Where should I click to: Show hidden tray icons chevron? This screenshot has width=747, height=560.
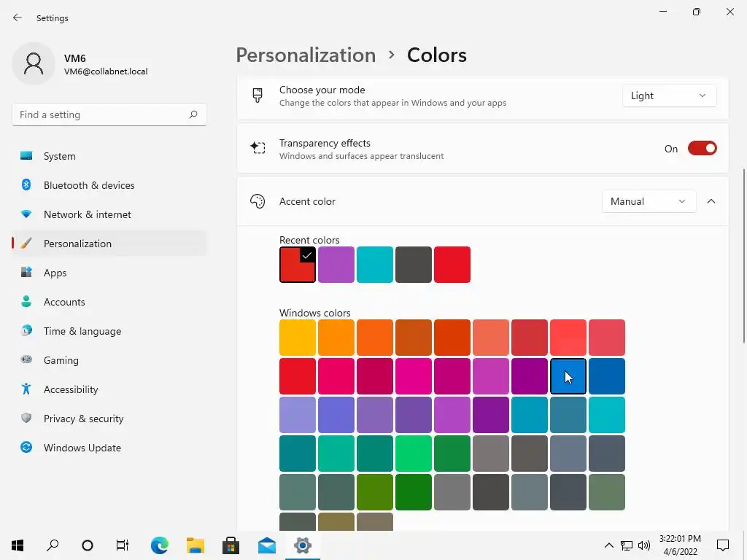(x=609, y=545)
